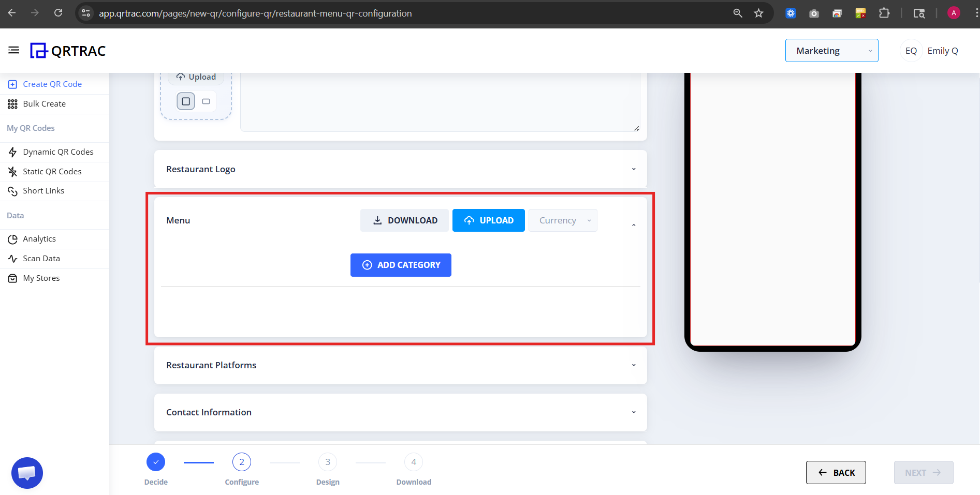Select the square logo shape option
The image size is (980, 495).
185,101
